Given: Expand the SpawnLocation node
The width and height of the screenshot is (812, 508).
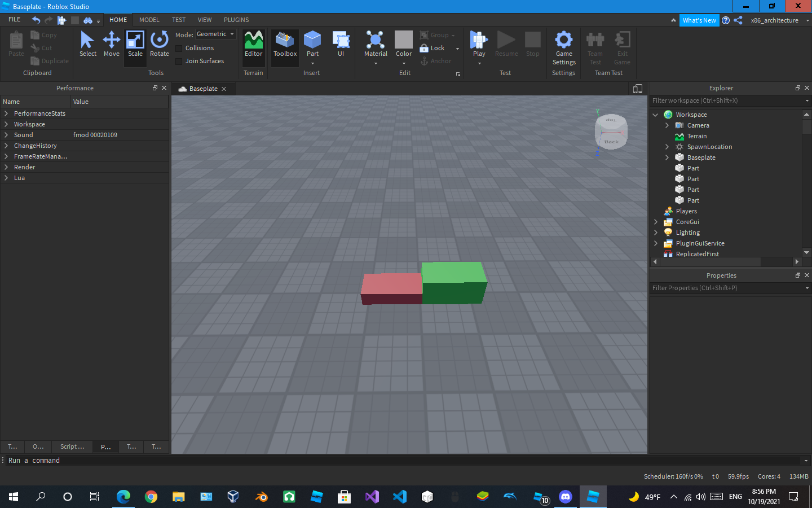Looking at the screenshot, I should (667, 147).
